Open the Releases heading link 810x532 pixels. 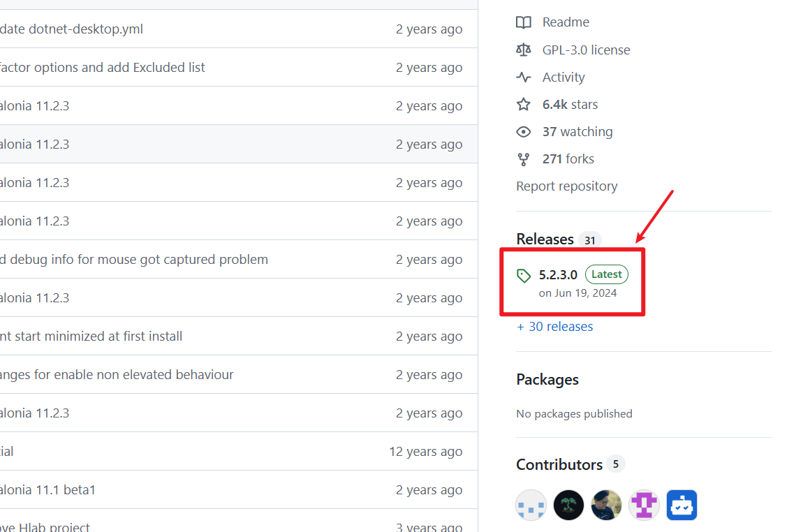[x=545, y=239]
